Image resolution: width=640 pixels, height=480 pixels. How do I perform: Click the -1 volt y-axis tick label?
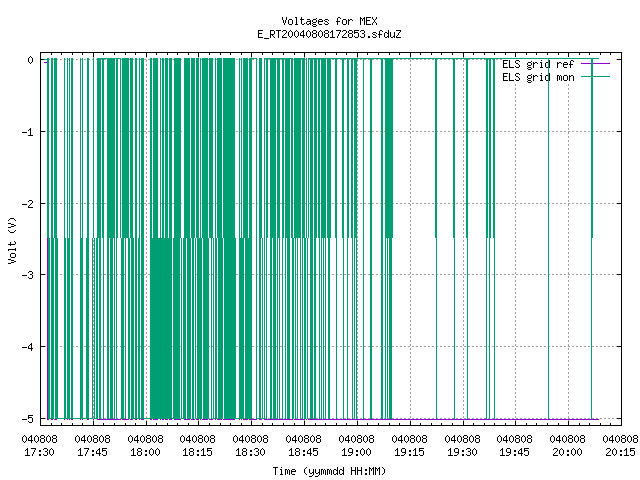coord(28,132)
